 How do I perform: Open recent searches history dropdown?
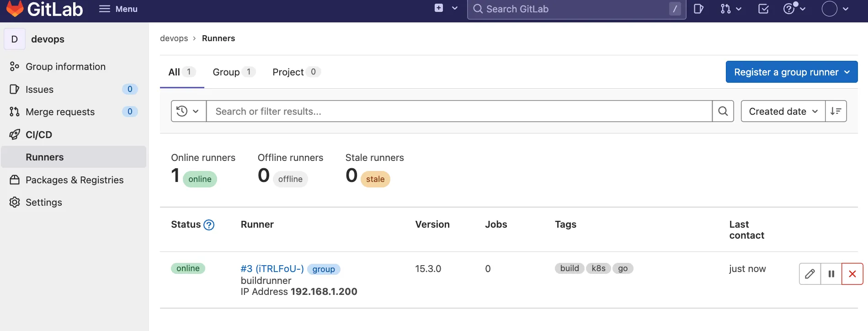click(x=188, y=111)
